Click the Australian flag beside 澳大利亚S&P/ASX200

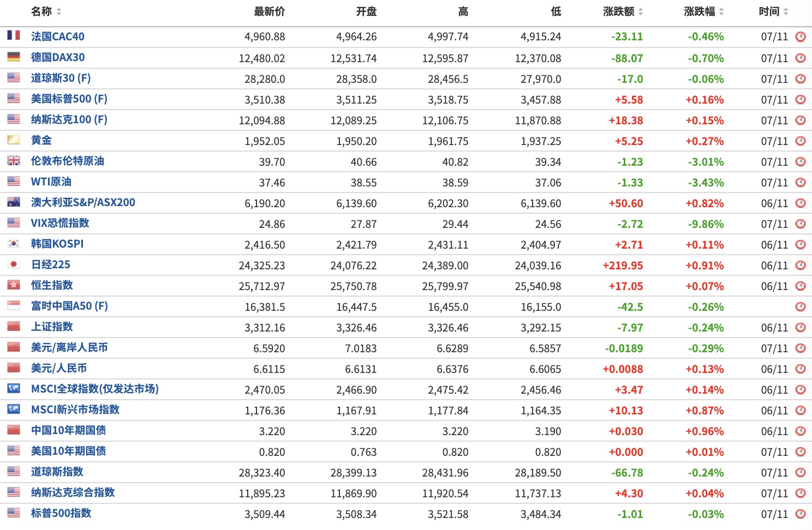coord(14,201)
